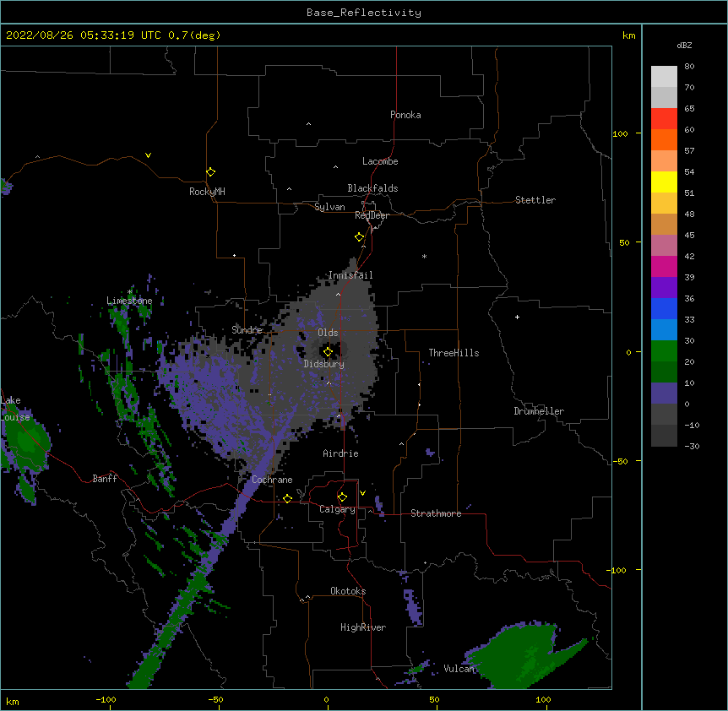Click the yellow diamond marker south of RedDeer
This screenshot has height=711, width=728.
[360, 237]
